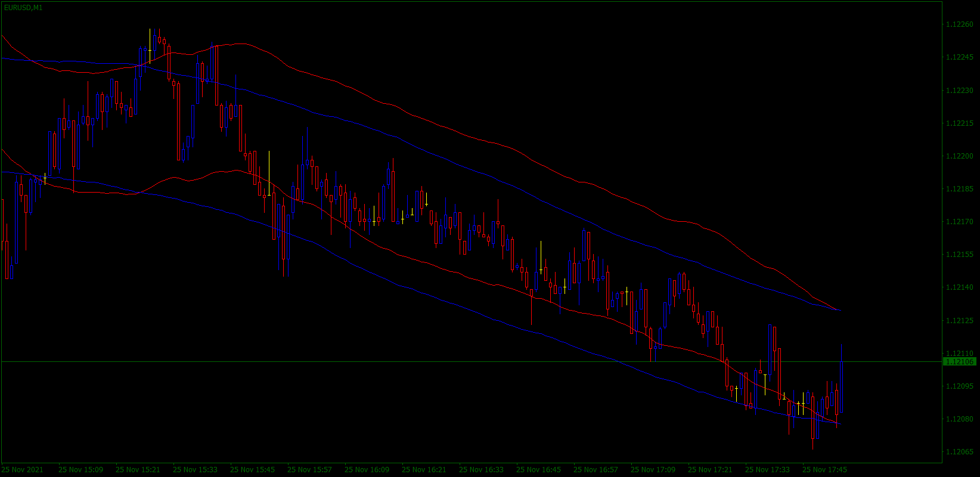980x477 pixels.
Task: Select the 25 Nov 2021 date label
Action: (23, 470)
